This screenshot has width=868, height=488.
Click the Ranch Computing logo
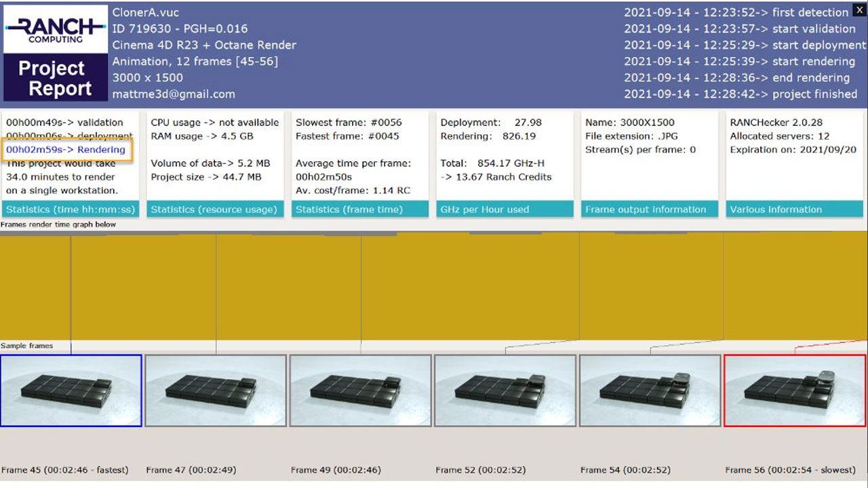(56, 29)
